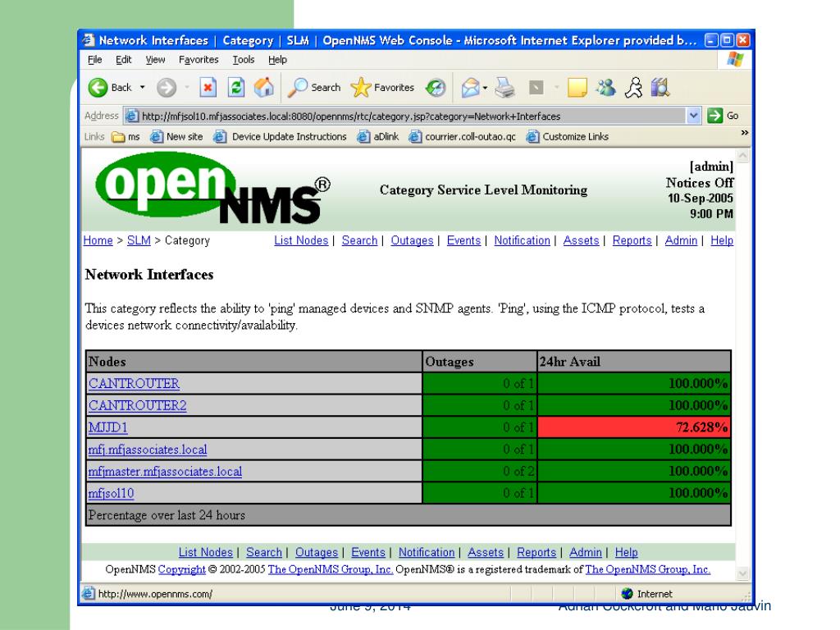The image size is (840, 630).
Task: Open Messenger via the two-people icon
Action: tap(606, 87)
